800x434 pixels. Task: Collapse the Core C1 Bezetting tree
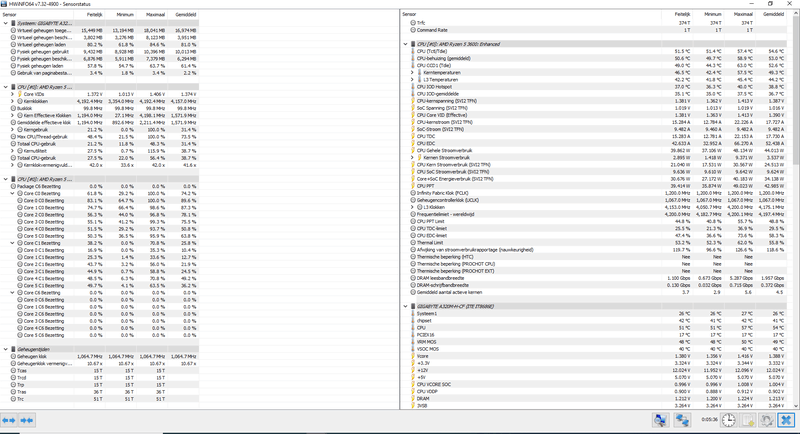point(12,243)
